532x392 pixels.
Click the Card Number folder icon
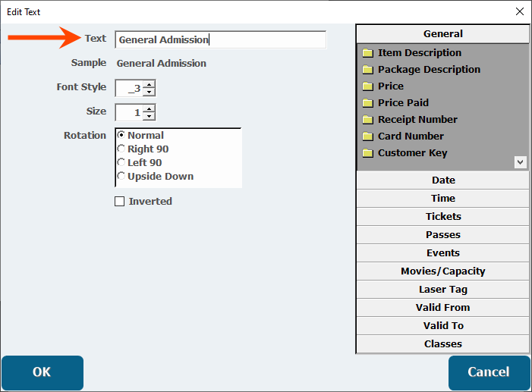click(368, 136)
